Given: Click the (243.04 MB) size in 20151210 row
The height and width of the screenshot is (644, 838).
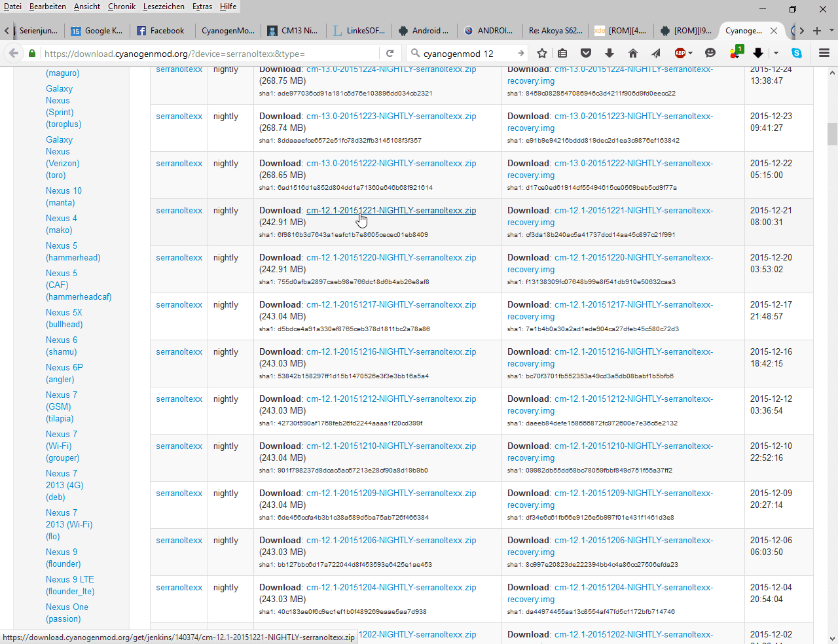Looking at the screenshot, I should (283, 457).
